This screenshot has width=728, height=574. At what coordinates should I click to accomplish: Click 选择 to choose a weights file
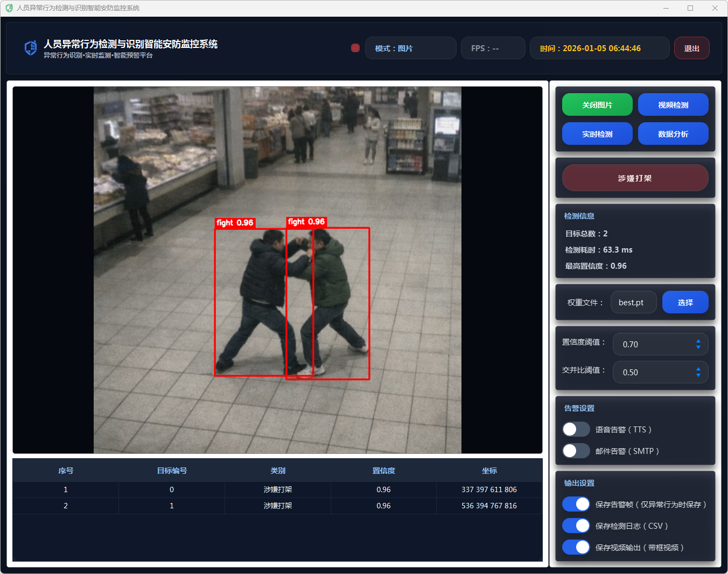[x=685, y=302]
